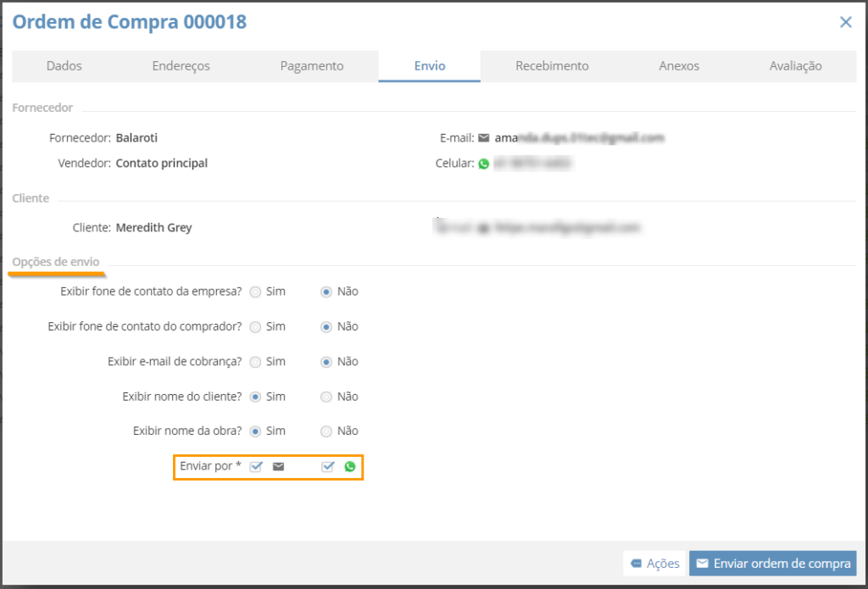Click the WhatsApp icon beside Celular
Screen dimensions: 868x589
(x=484, y=164)
